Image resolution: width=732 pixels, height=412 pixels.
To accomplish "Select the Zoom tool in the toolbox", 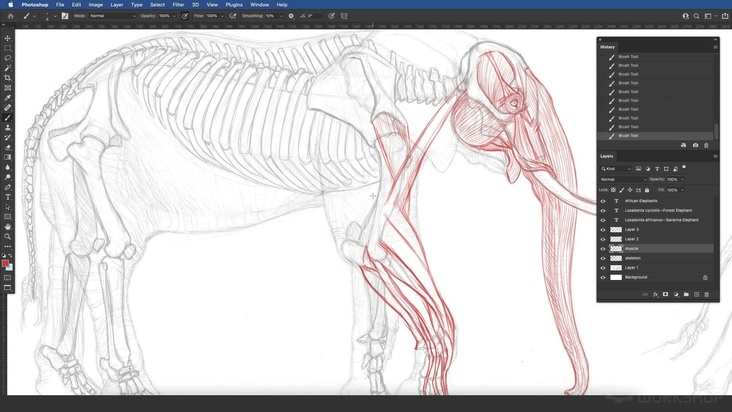I will 7,237.
